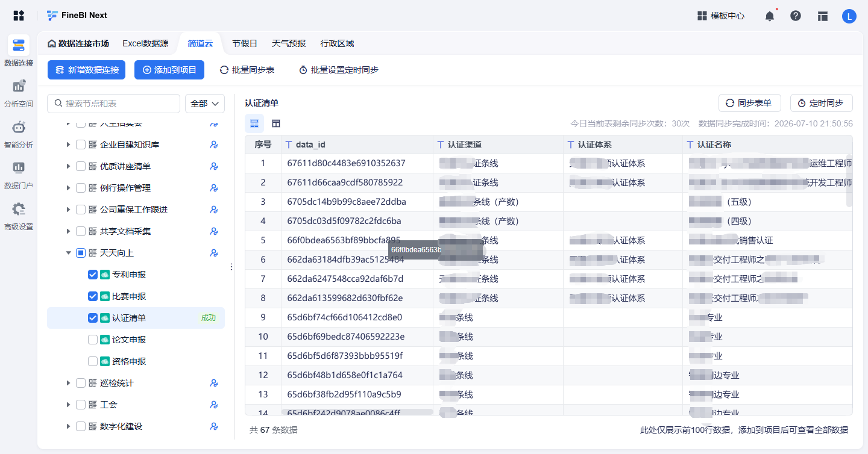
Task: Collapse the 天天向上 node
Action: point(68,253)
